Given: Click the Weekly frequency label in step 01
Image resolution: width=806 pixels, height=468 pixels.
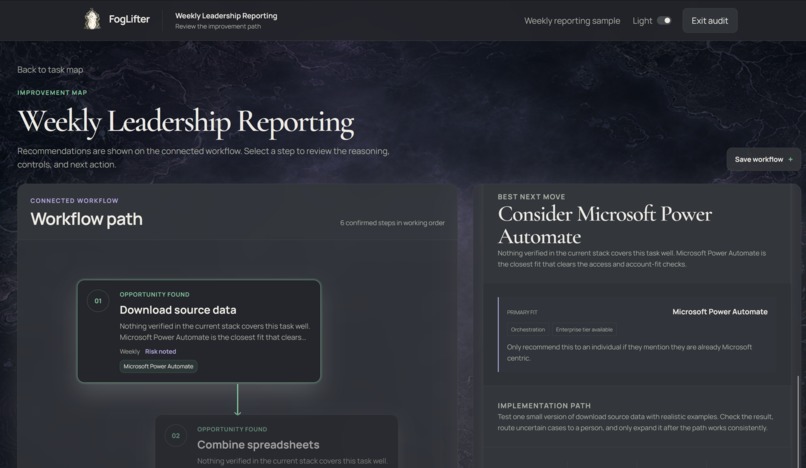Looking at the screenshot, I should (130, 351).
